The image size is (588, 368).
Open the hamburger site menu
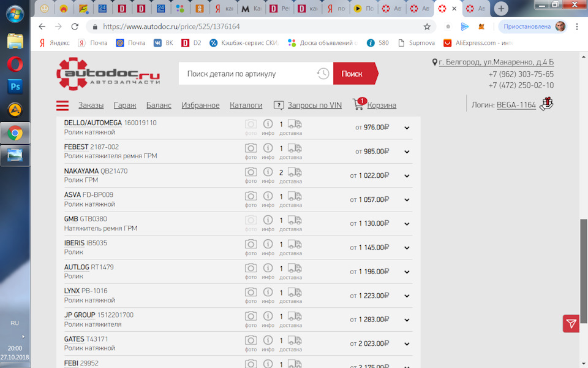62,105
